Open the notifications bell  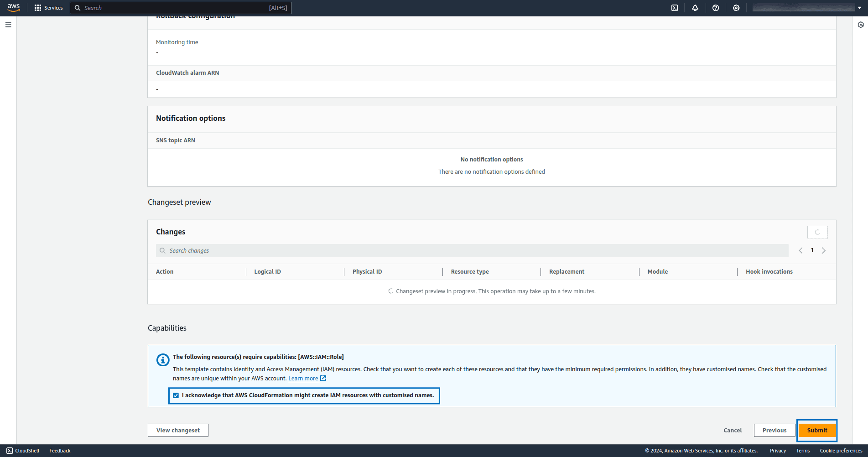click(x=695, y=8)
